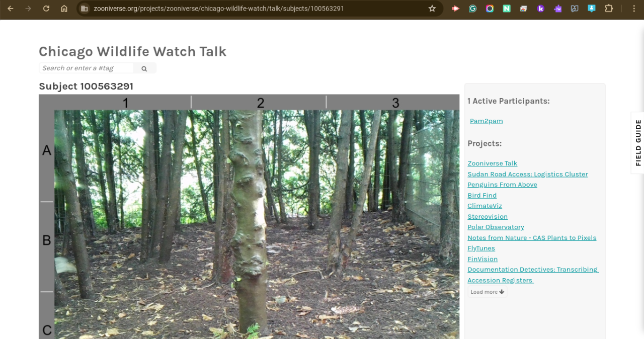This screenshot has height=339, width=644.
Task: Reload the current page
Action: (46, 9)
